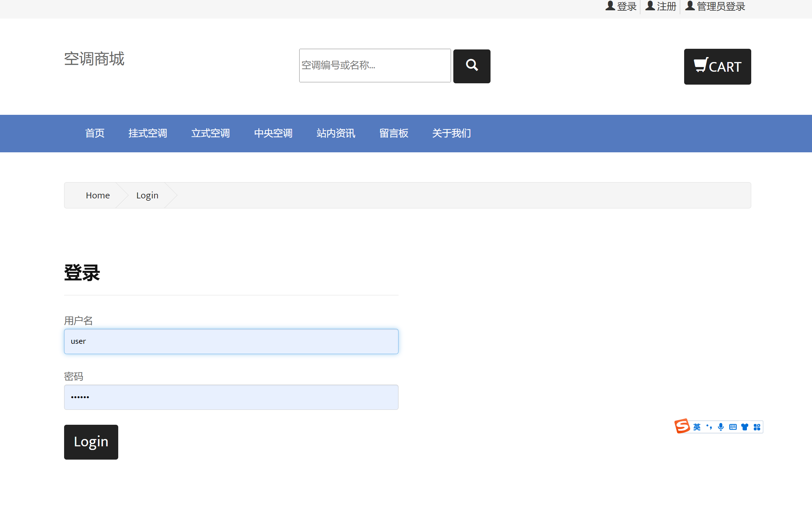This screenshot has width=812, height=518.
Task: Navigate back via the Home breadcrumb
Action: point(97,195)
